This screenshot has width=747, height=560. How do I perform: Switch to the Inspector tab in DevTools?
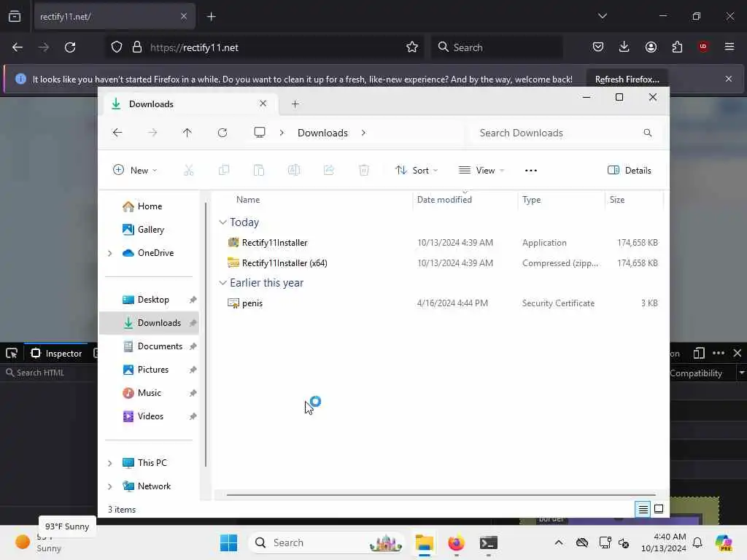pos(56,354)
